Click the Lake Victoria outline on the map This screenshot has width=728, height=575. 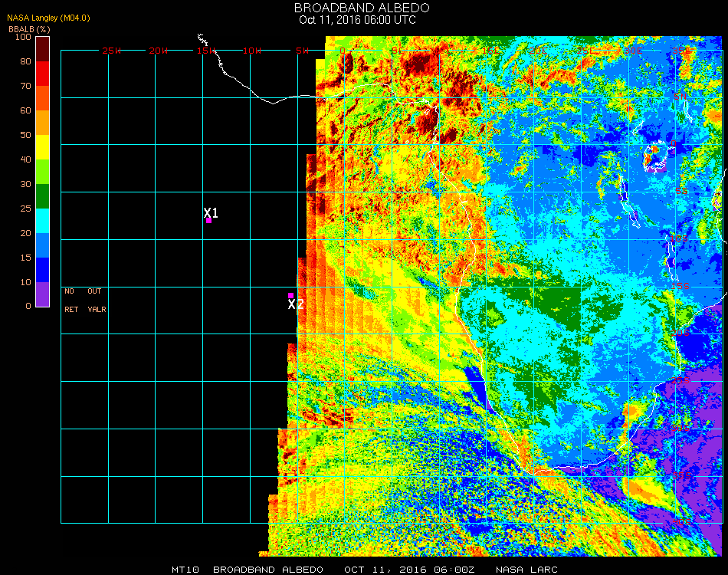point(657,158)
